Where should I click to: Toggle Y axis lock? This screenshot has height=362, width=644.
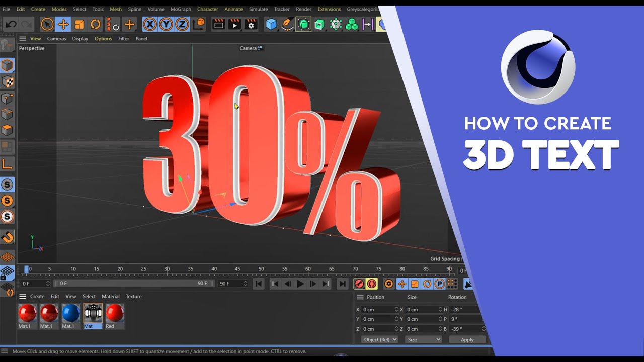point(166,24)
